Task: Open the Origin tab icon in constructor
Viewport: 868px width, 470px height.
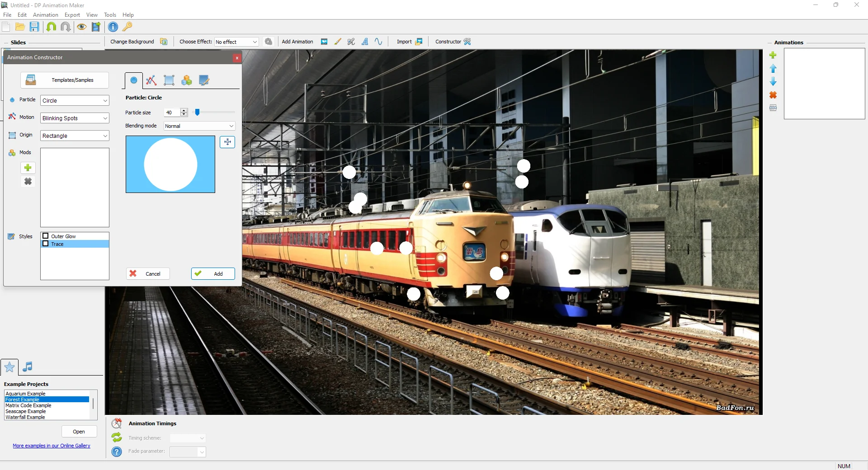Action: [x=169, y=80]
